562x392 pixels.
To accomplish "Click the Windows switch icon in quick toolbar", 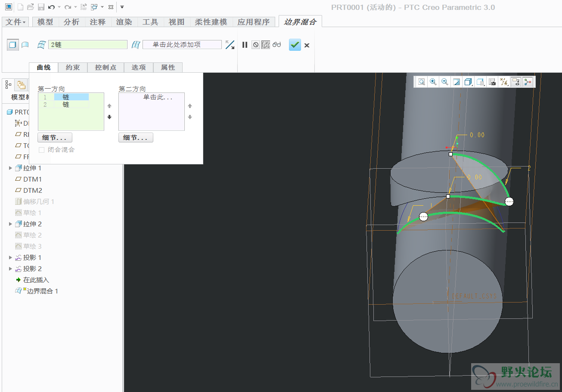I will pos(94,7).
